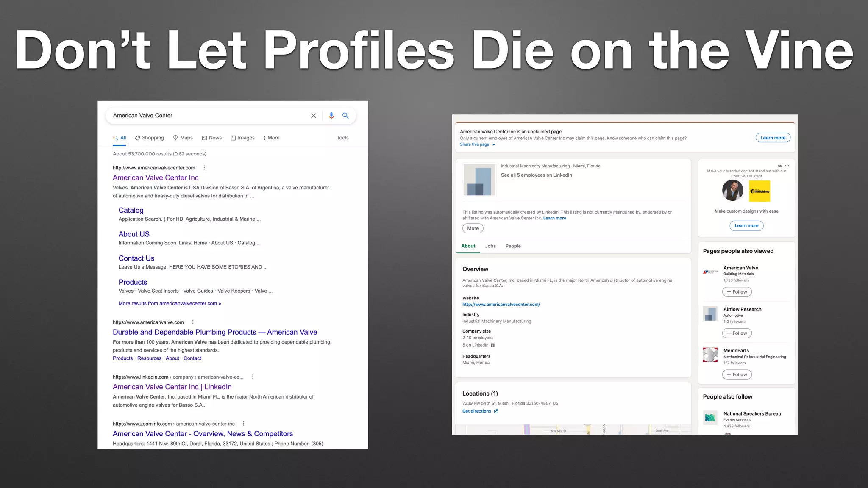Screen dimensions: 868x488
Task: Open the Products sitelink under americanvalvecenter
Action: tap(133, 282)
